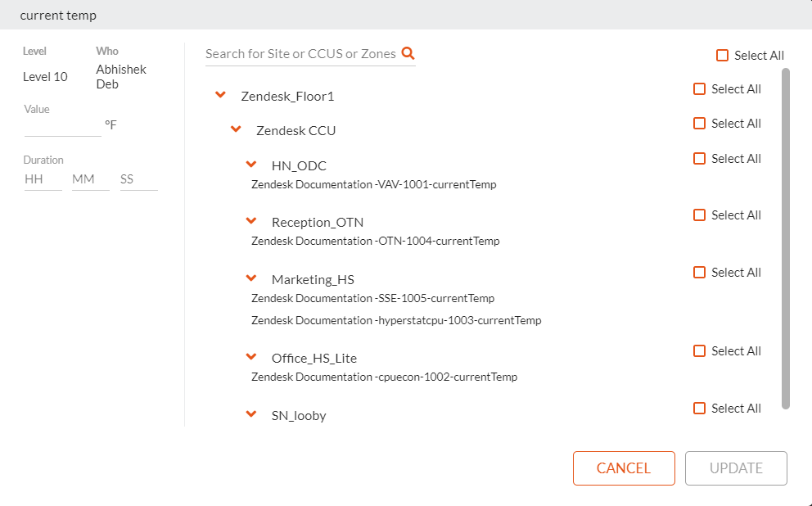The height and width of the screenshot is (506, 812).
Task: Collapse the Reception_OTN zone
Action: 252,220
